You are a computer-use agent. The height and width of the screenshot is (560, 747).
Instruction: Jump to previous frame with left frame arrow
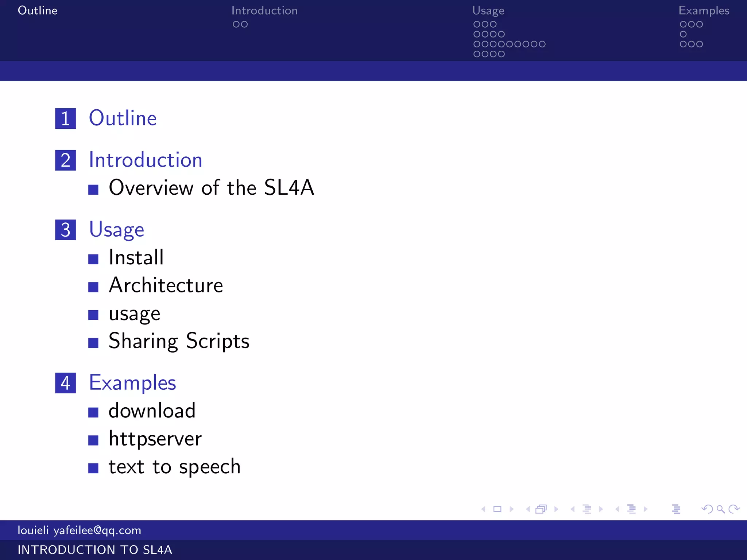point(528,509)
